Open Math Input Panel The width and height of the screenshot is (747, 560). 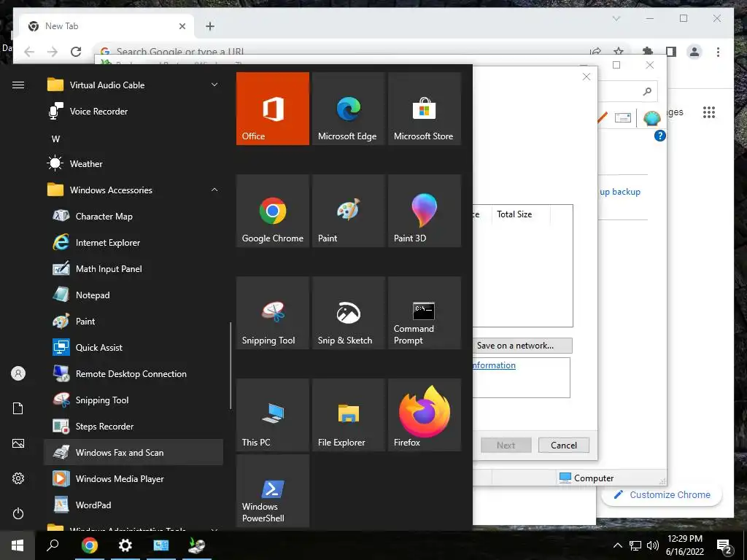pyautogui.click(x=133, y=269)
